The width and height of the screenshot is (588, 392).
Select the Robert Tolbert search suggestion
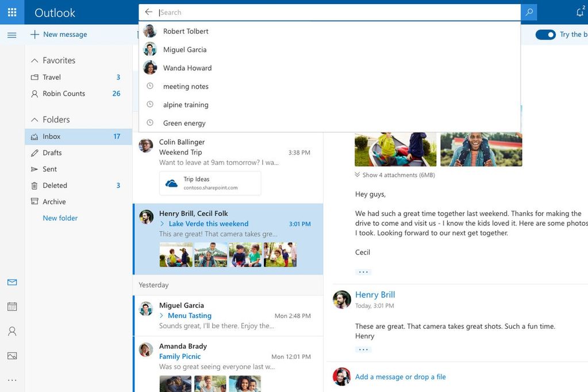(186, 31)
